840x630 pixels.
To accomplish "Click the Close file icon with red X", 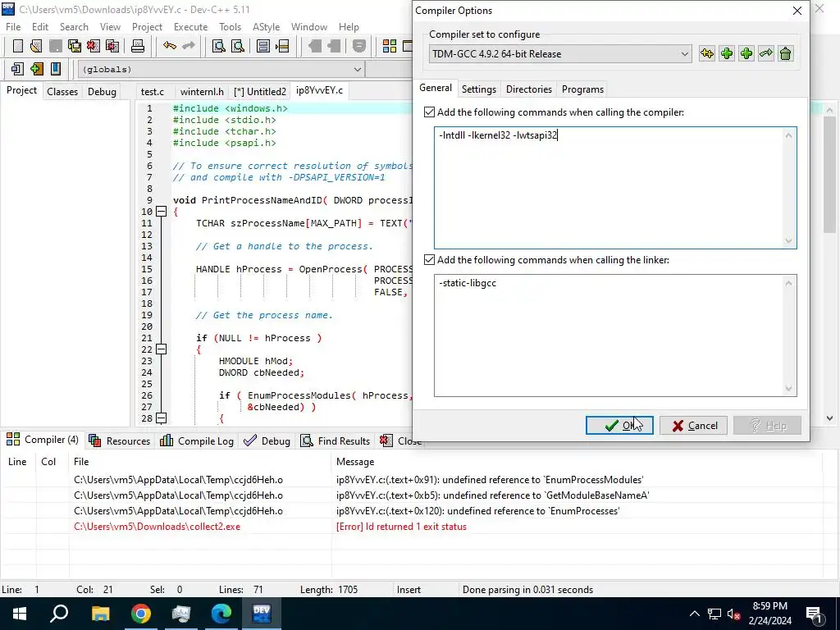I will coord(94,47).
